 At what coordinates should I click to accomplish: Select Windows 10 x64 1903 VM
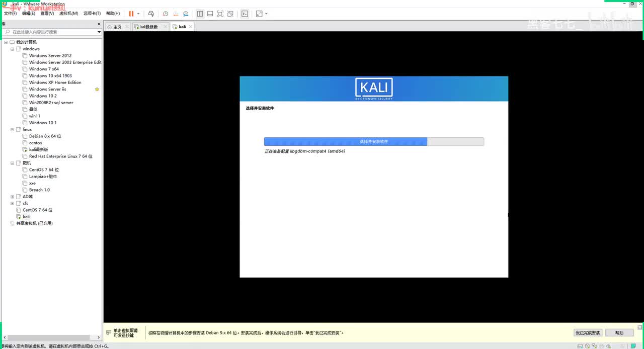pos(50,76)
